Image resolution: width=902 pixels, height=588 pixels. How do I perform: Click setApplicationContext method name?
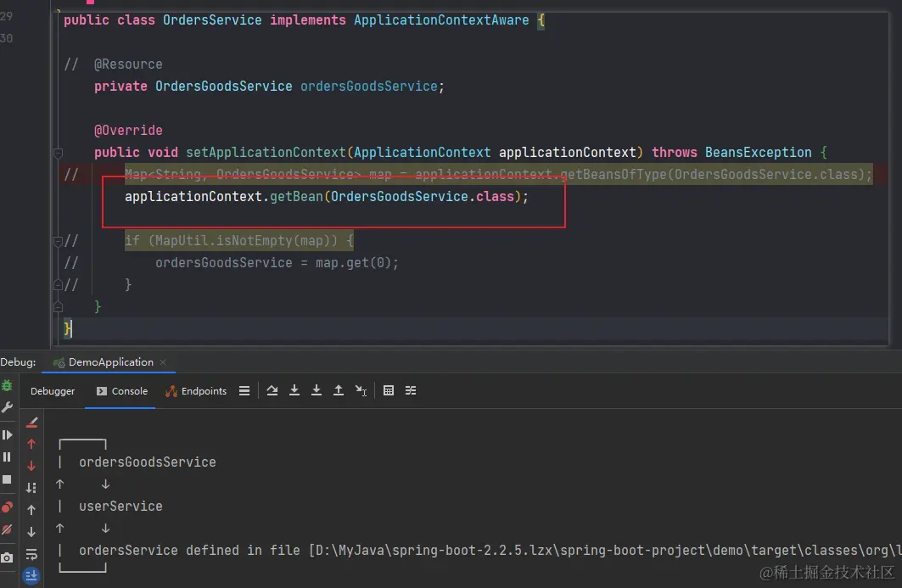tap(266, 153)
